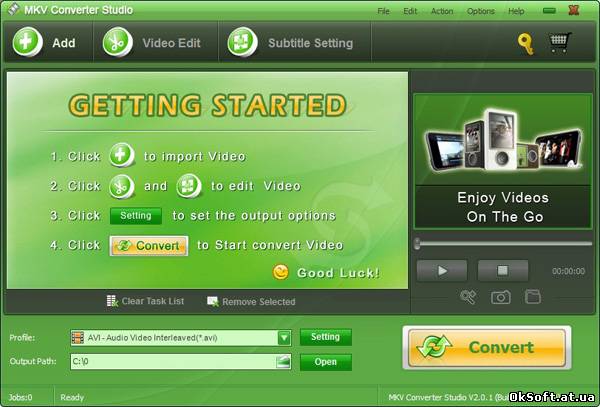600x407 pixels.
Task: Click the Enjoy Videos On The Go banner
Action: pyautogui.click(x=503, y=207)
